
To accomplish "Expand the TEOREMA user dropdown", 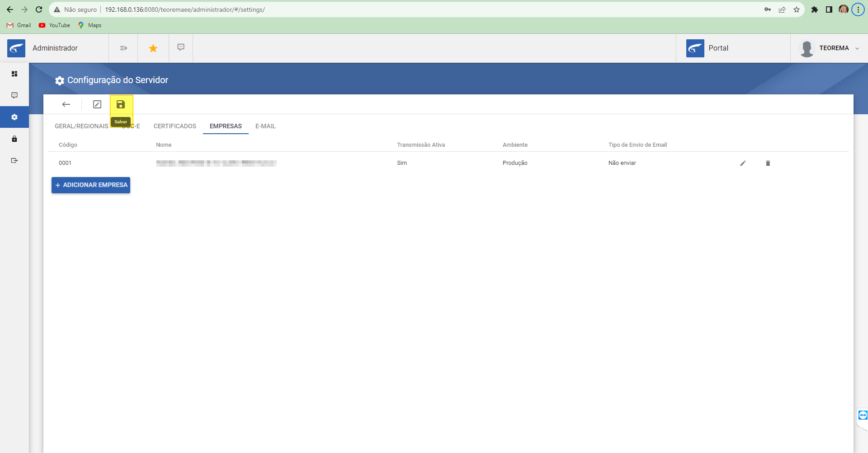I will [857, 48].
